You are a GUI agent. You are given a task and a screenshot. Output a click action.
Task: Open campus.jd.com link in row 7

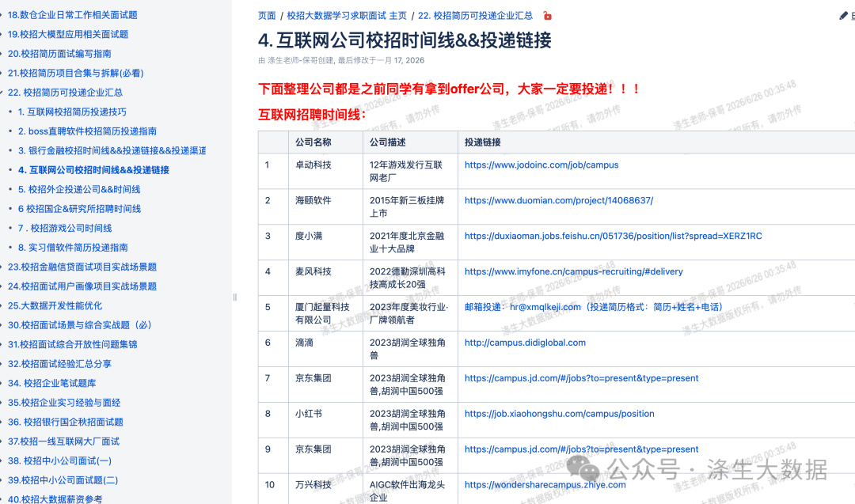point(581,378)
